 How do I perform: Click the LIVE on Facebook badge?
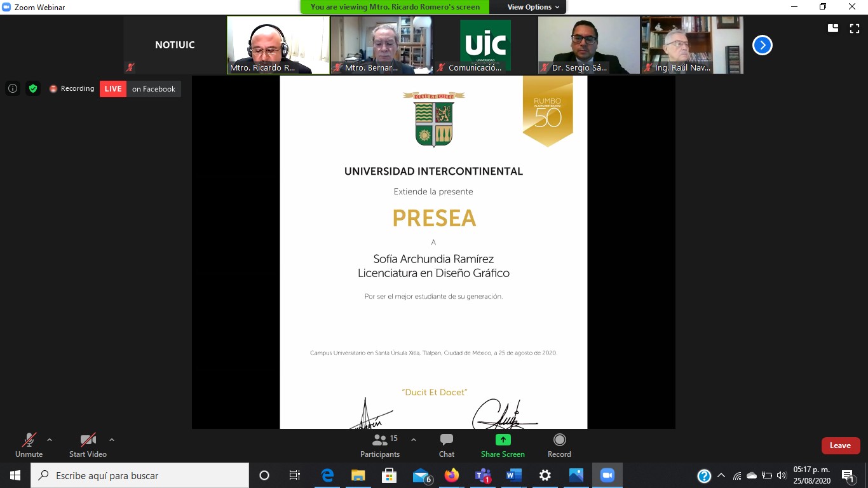click(140, 89)
